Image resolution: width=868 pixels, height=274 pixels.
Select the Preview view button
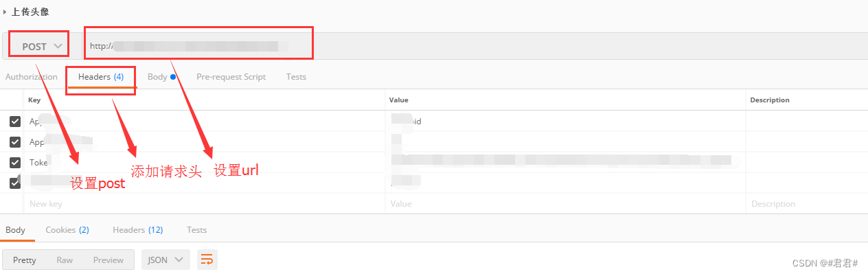(x=108, y=260)
